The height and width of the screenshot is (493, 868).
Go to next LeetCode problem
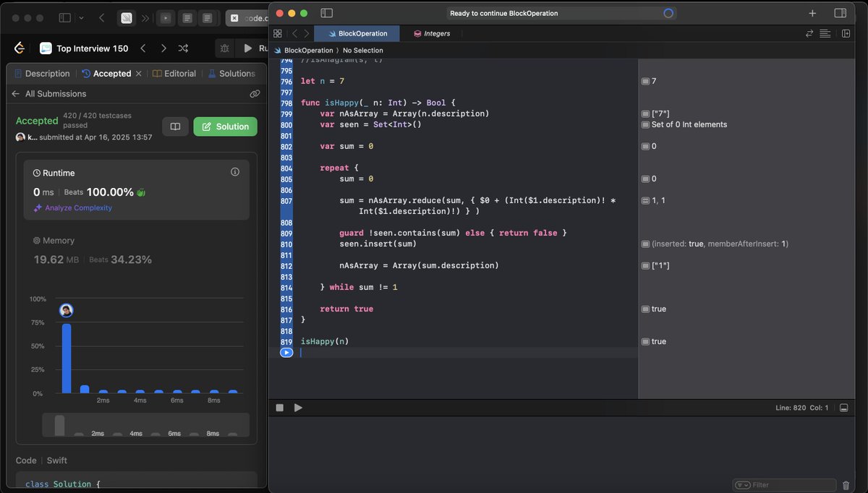(163, 48)
